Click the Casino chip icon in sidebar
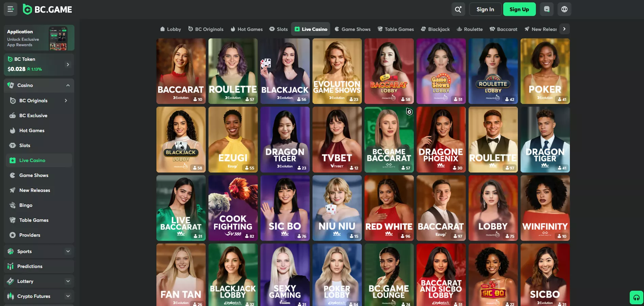The width and height of the screenshot is (644, 306). point(11,85)
